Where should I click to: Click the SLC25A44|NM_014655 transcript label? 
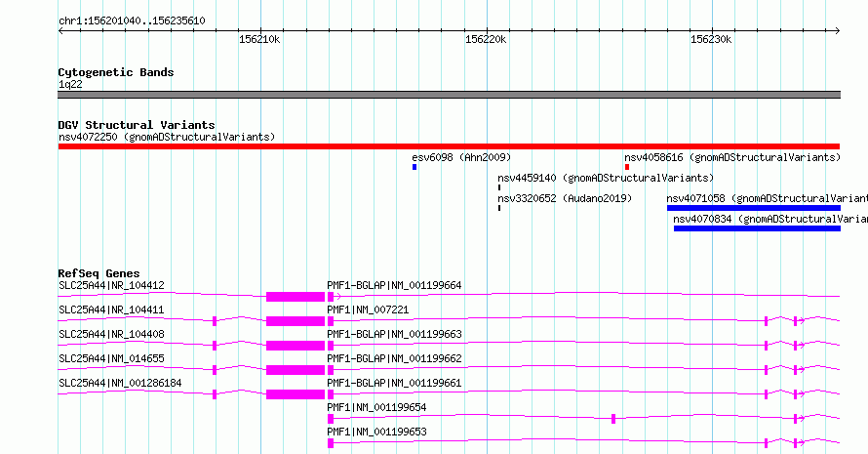(111, 358)
